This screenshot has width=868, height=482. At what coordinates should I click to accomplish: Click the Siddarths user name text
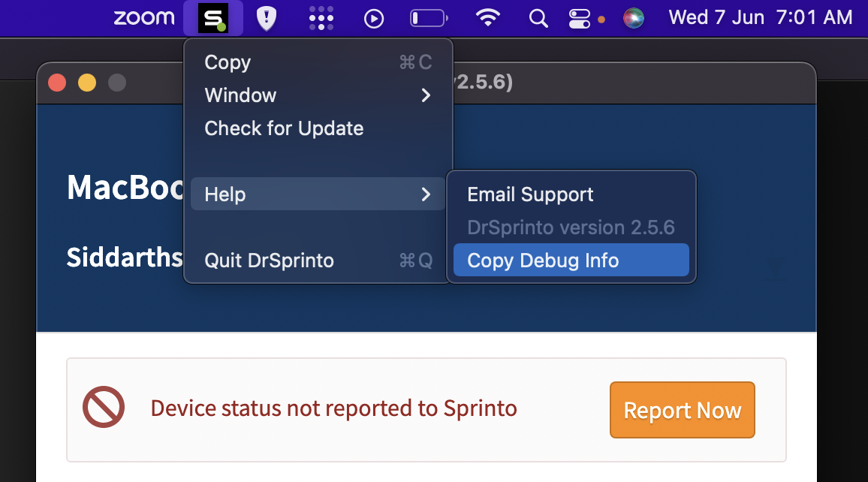tap(125, 258)
